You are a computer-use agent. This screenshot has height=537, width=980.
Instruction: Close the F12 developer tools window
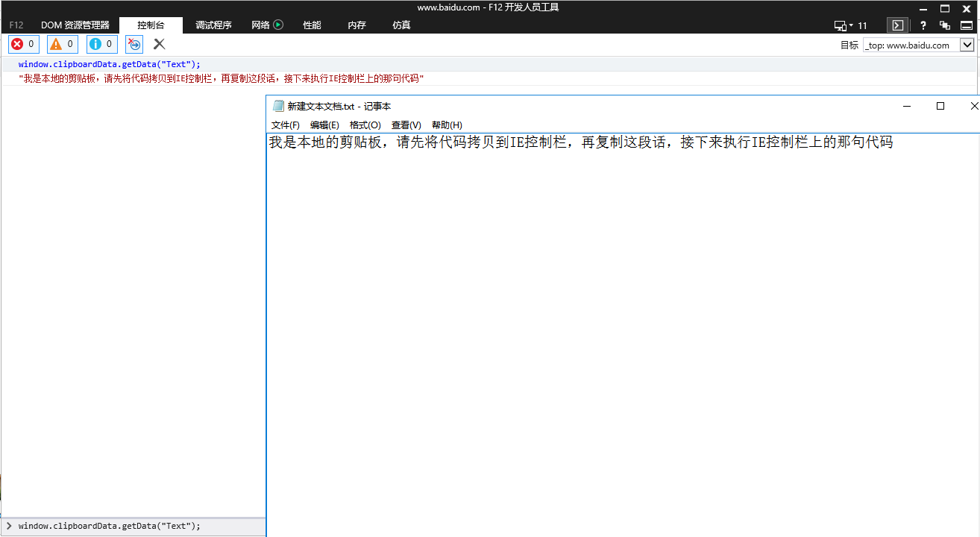966,8
